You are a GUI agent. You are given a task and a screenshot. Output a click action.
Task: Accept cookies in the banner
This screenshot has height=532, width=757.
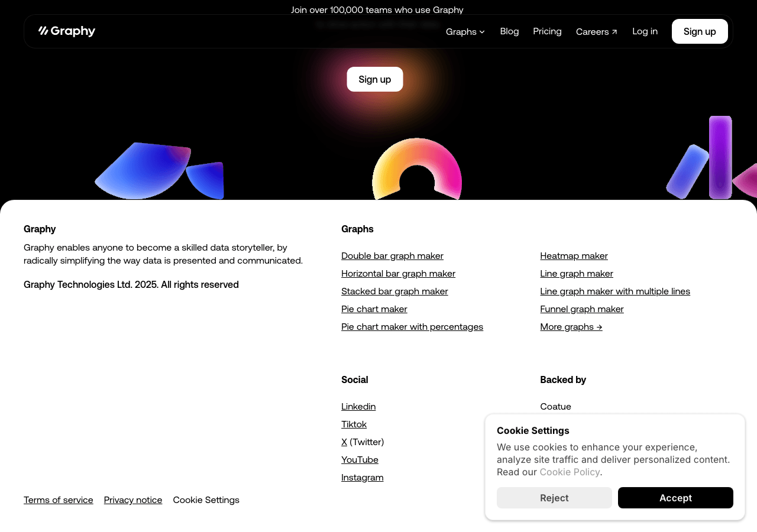tap(675, 498)
